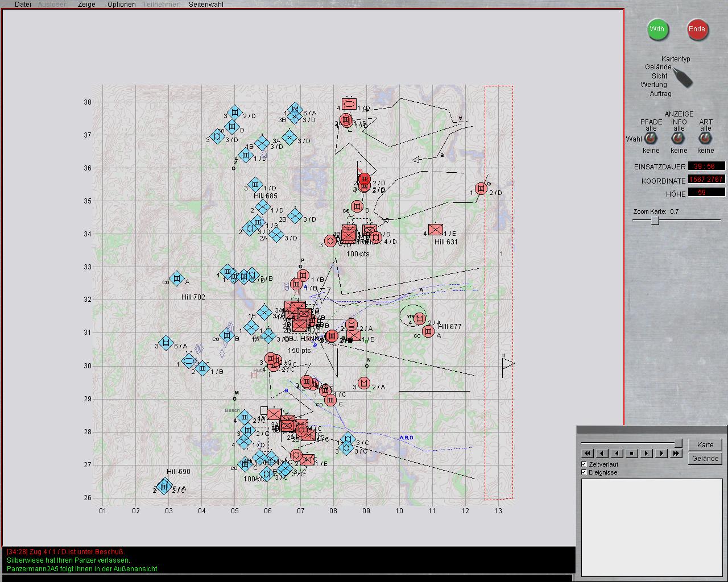728x582 pixels.
Task: Play the replay forward
Action: [x=661, y=453]
